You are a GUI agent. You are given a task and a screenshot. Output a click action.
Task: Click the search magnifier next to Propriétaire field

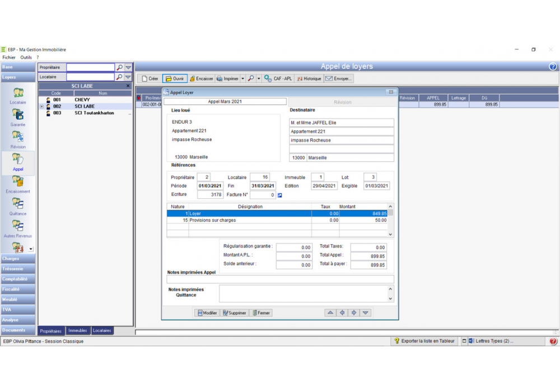[119, 68]
